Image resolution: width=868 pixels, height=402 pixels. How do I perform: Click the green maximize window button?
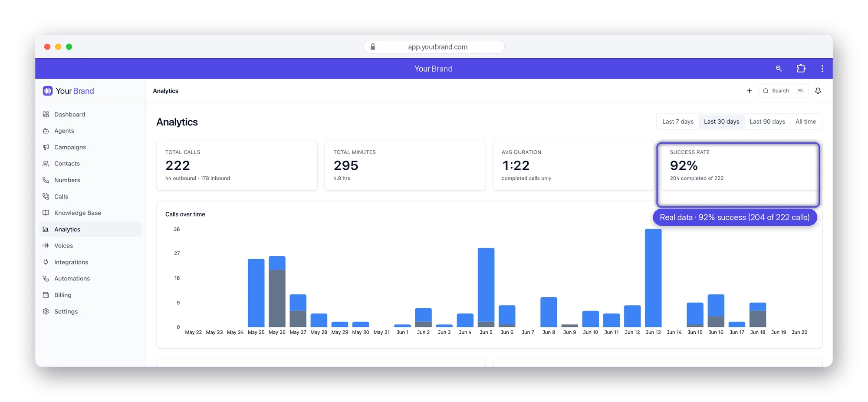point(69,47)
